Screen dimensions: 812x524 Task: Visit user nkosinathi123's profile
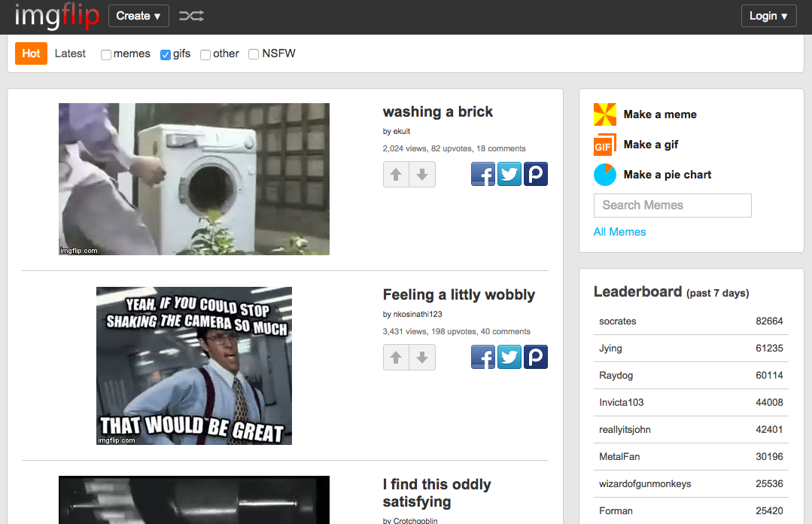tap(418, 315)
